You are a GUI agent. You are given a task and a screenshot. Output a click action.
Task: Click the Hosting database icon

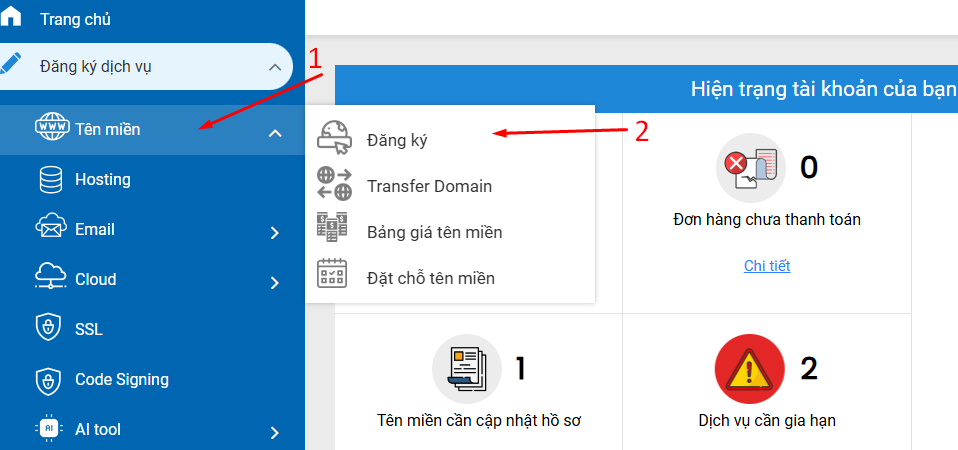(x=50, y=180)
